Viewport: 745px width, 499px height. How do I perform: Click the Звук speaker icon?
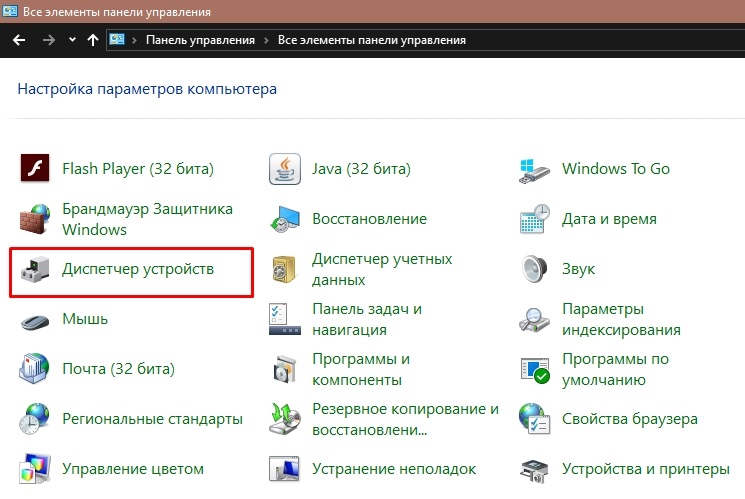coord(535,269)
